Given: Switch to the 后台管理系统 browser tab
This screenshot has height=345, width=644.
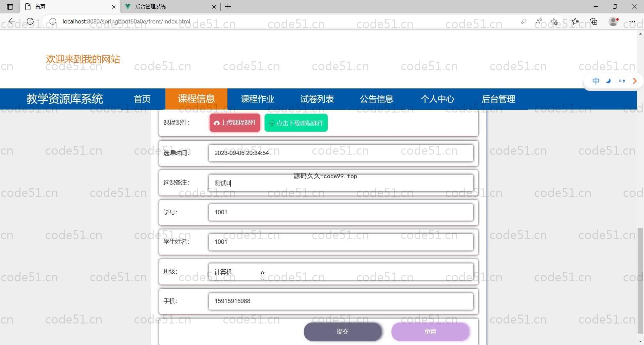Looking at the screenshot, I should (170, 7).
